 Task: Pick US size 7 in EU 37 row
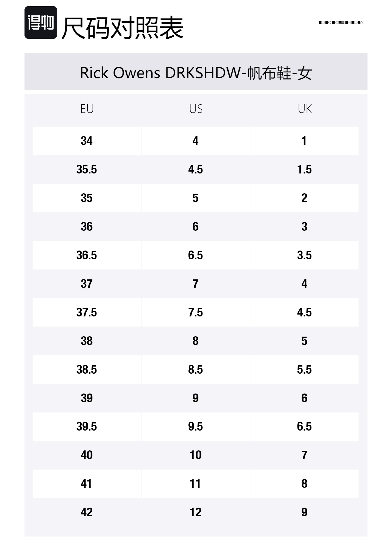click(195, 284)
